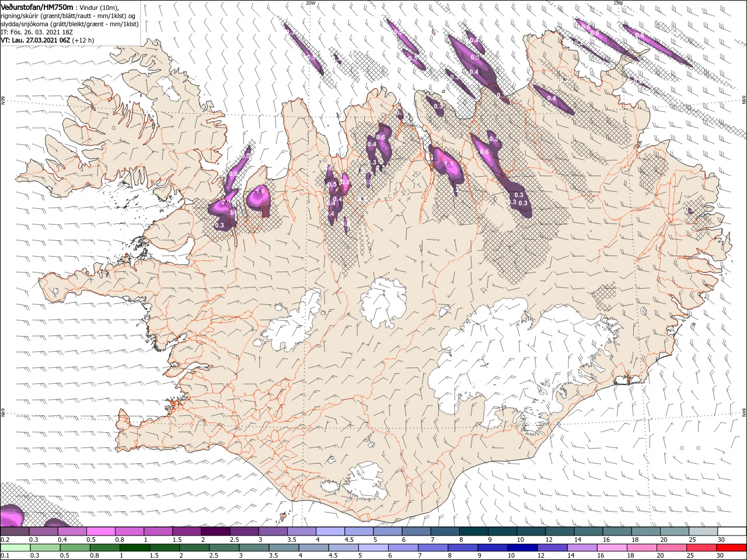Click the red swatch ending the lower rain scale

point(732,548)
